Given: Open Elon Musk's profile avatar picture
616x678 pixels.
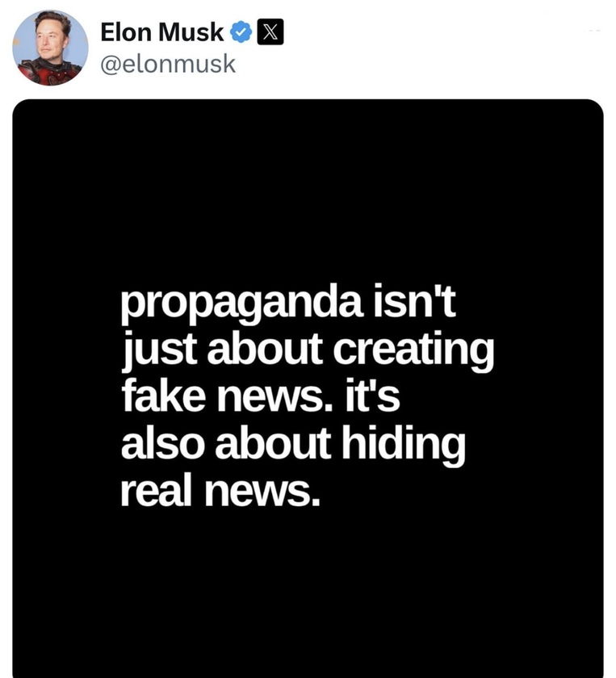Looking at the screenshot, I should pyautogui.click(x=50, y=48).
